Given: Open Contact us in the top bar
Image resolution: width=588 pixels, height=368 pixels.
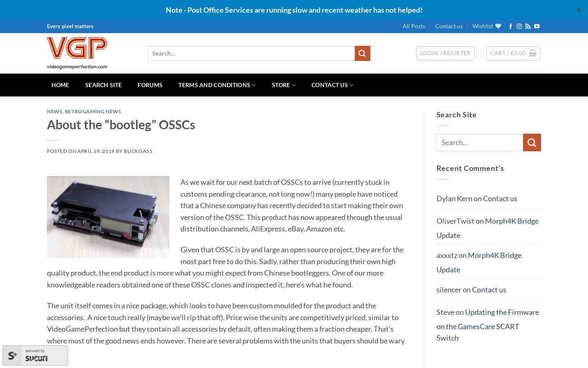Looking at the screenshot, I should 449,26.
